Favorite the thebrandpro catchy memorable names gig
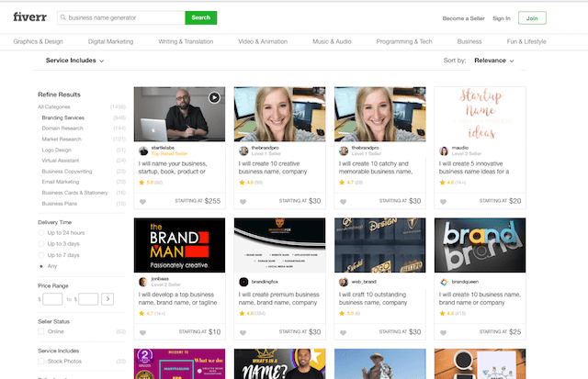 [x=343, y=202]
